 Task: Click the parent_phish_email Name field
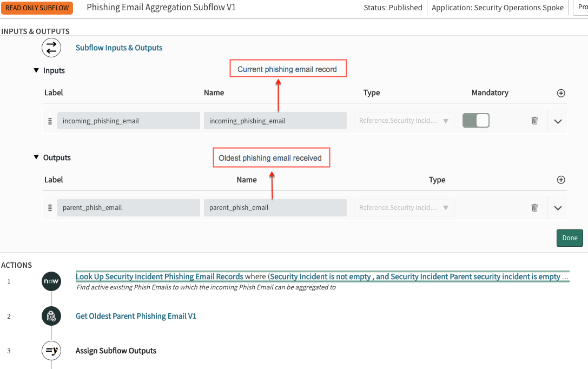pyautogui.click(x=275, y=208)
